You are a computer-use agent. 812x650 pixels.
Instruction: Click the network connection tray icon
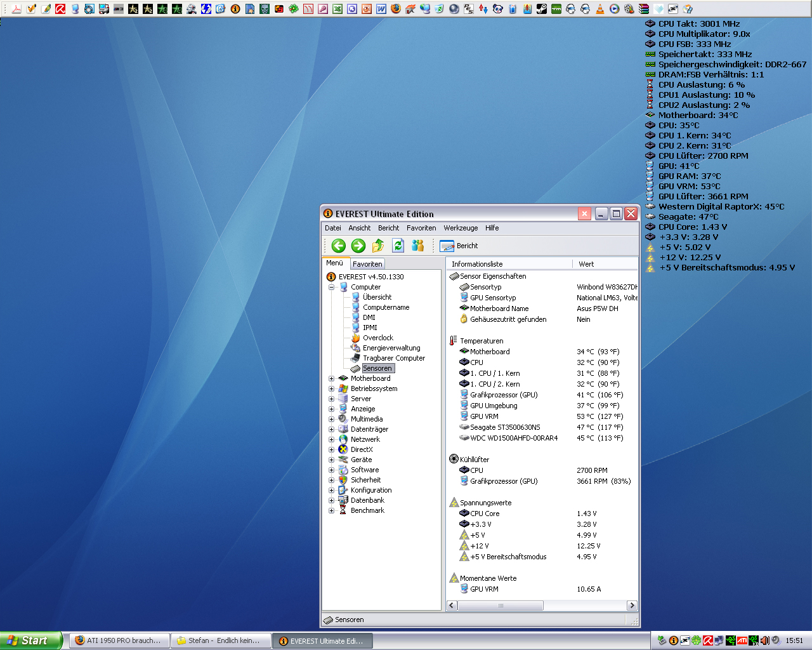[719, 640]
